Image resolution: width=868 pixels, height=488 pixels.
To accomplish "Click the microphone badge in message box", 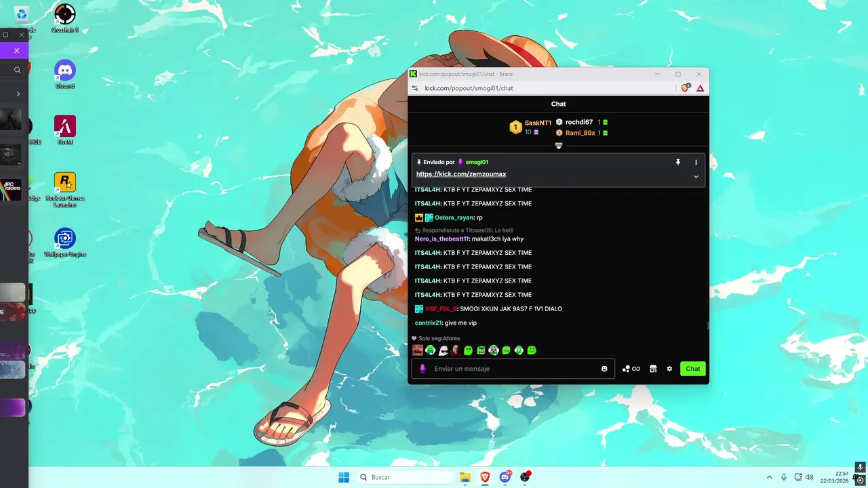I will click(422, 369).
